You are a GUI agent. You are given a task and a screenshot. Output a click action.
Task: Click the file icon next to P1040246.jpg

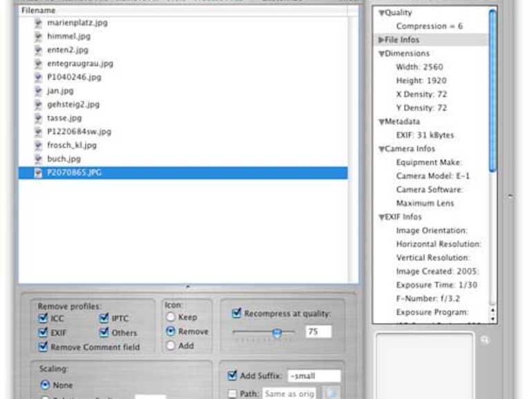pyautogui.click(x=38, y=77)
